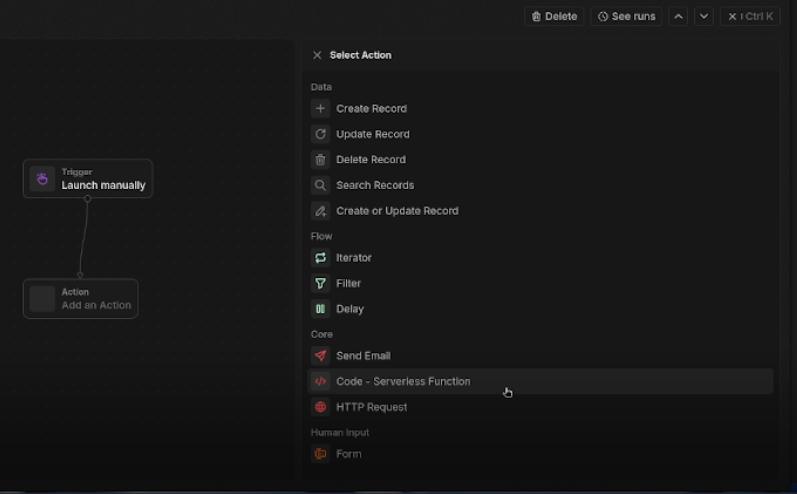Click the Flow section heading

tap(321, 236)
